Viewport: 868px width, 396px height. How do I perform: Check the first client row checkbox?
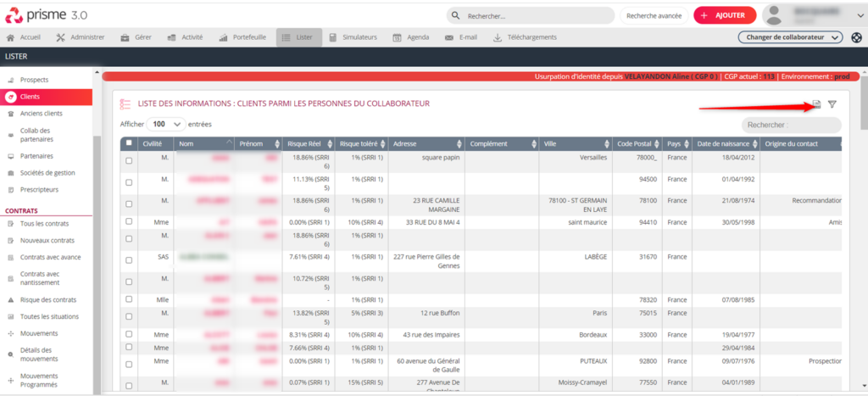(x=129, y=161)
